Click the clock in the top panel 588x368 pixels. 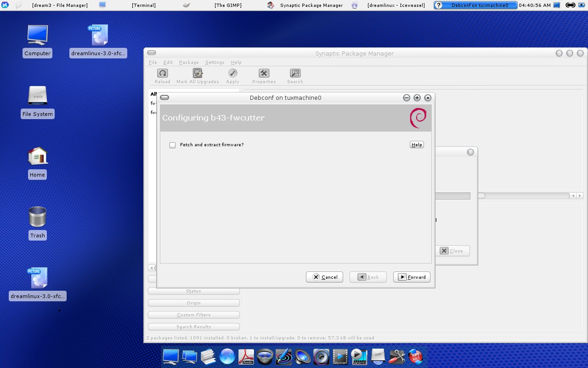pos(535,5)
